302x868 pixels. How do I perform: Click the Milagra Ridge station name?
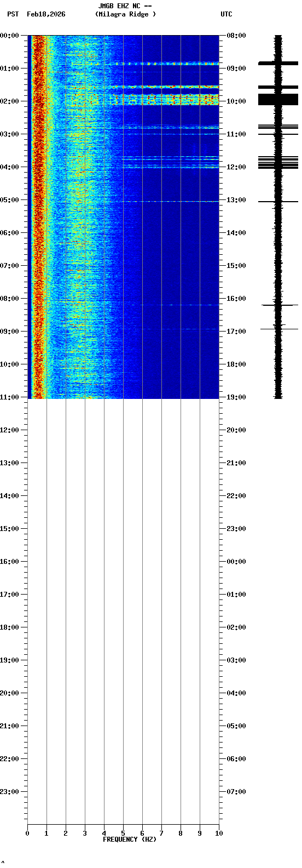(x=125, y=14)
